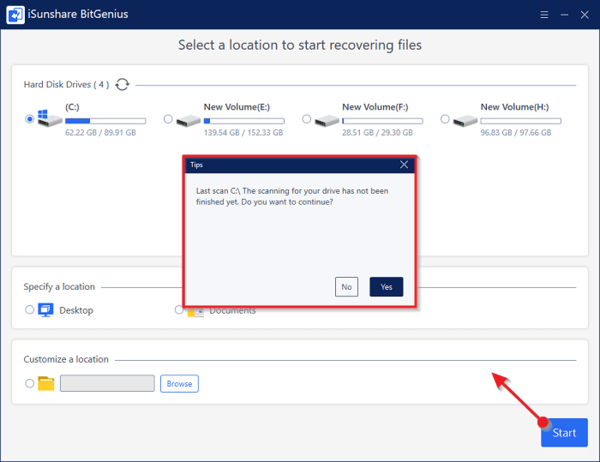This screenshot has width=600, height=462.
Task: Select the (C:) drive radio button
Action: tap(29, 119)
